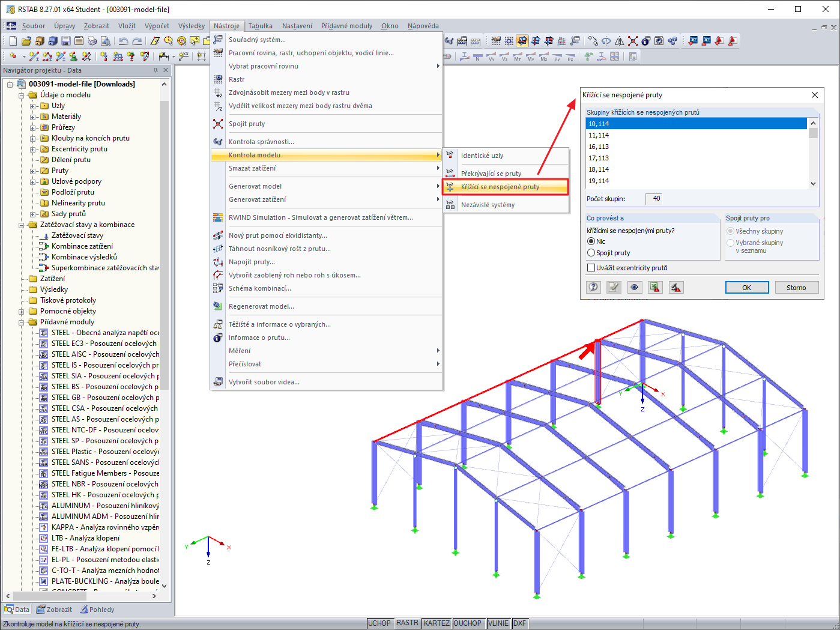Click the Print toolbar icon
Screen dimensions: 840x630
(x=92, y=41)
